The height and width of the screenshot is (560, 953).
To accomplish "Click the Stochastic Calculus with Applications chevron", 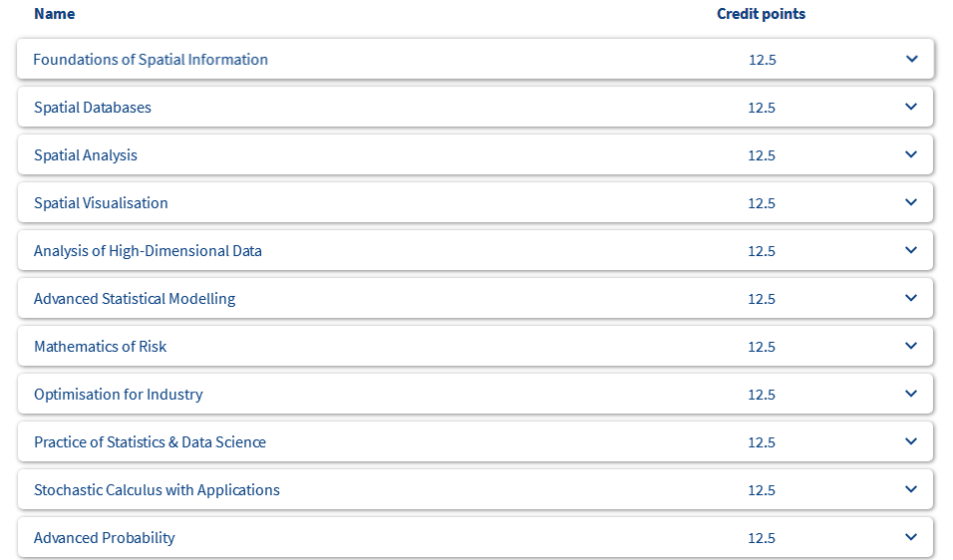I will point(911,489).
